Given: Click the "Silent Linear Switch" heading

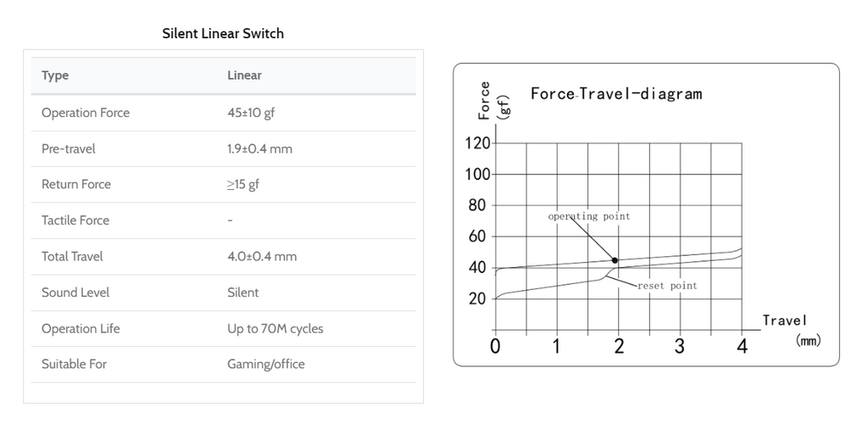Looking at the screenshot, I should [x=223, y=34].
